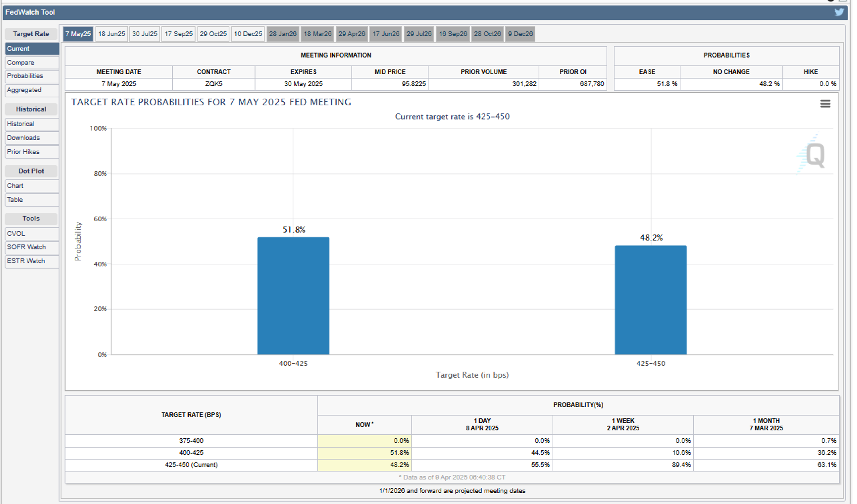The height and width of the screenshot is (504, 857).
Task: Switch to the 9 Dec26 tab
Action: [520, 34]
